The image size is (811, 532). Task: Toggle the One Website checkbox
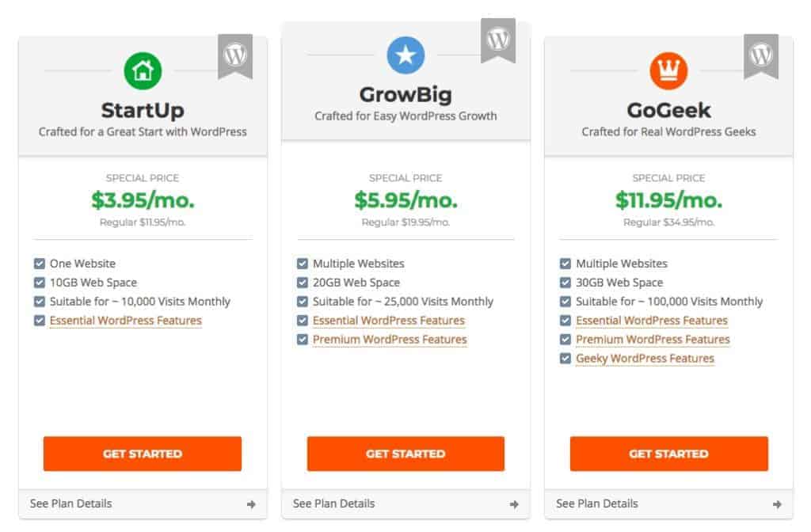coord(40,264)
